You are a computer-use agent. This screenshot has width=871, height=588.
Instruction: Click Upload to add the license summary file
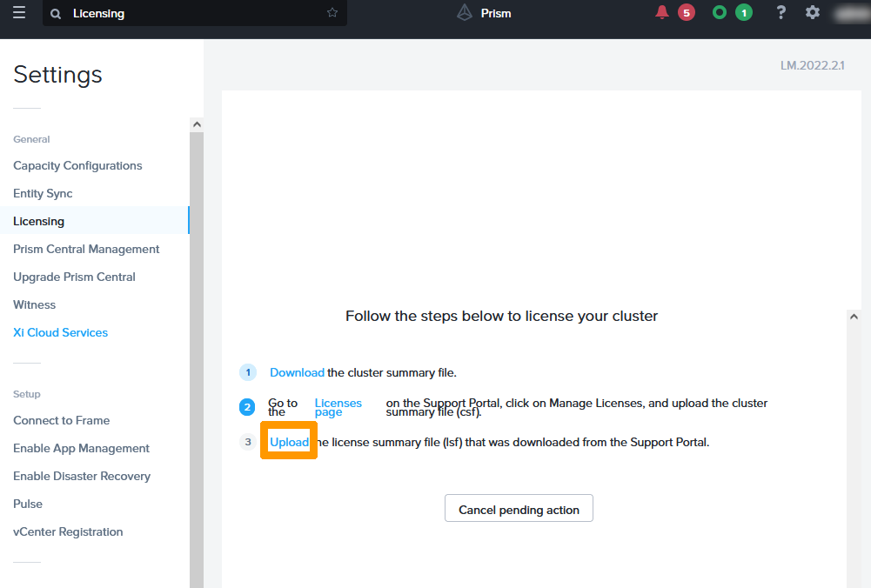[x=289, y=441]
